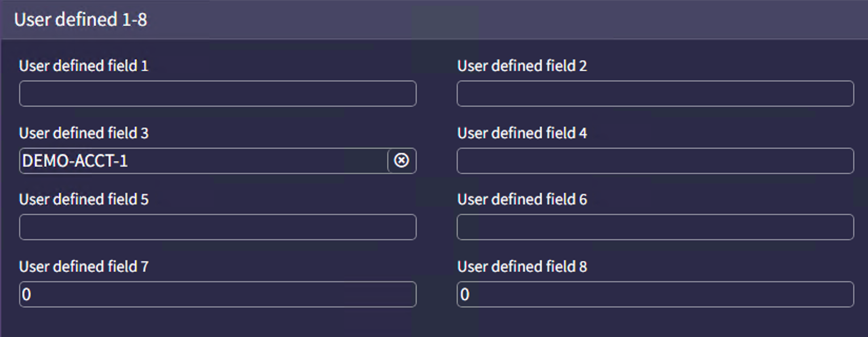Click User defined field 8 containing 0
The width and height of the screenshot is (868, 337).
point(655,294)
